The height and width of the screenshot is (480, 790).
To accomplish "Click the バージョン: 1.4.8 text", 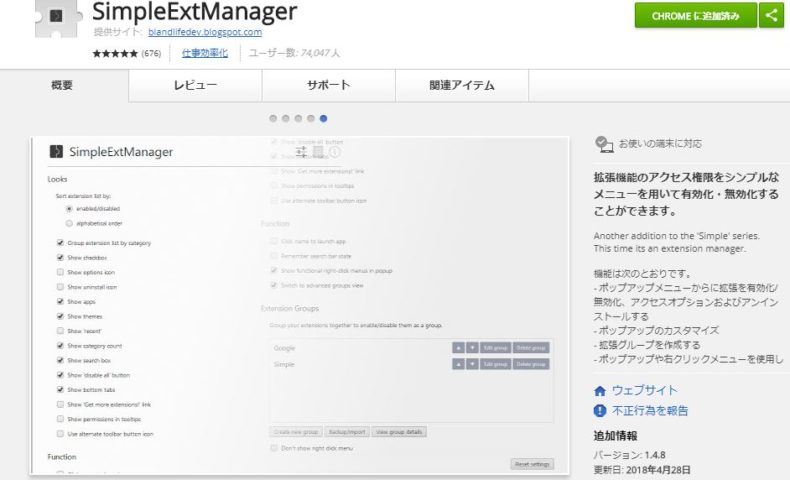I will click(629, 455).
